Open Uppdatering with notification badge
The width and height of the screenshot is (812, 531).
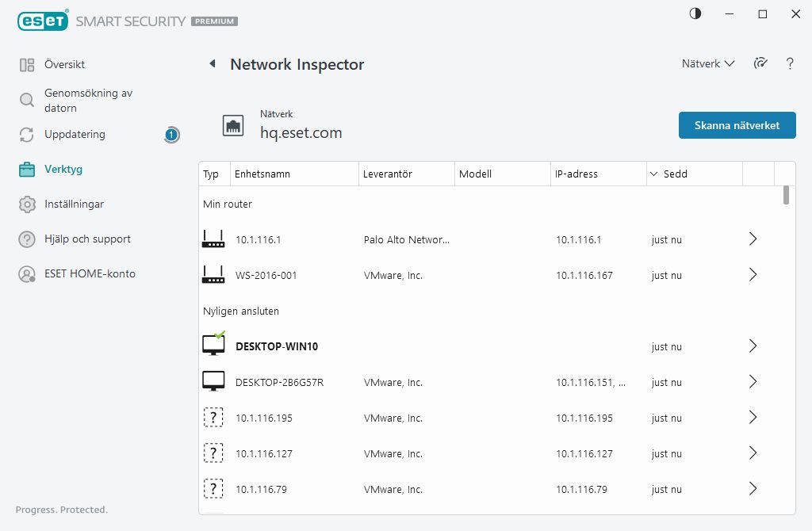point(71,134)
